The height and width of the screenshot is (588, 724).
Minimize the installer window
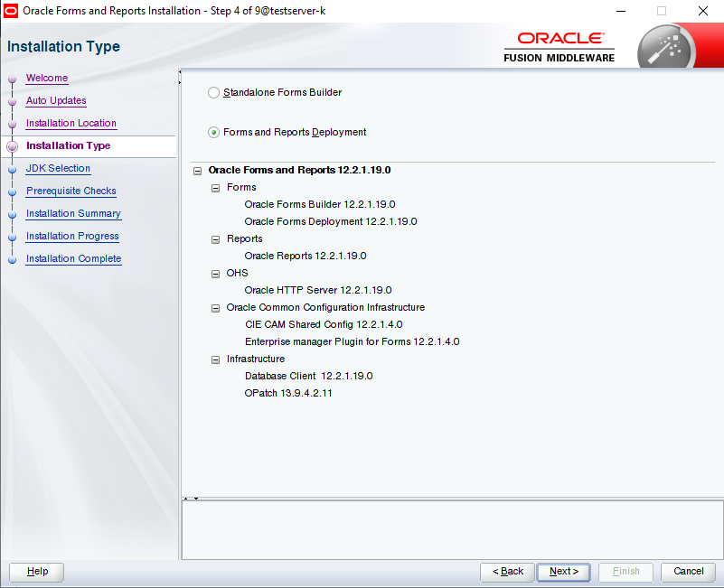[621, 11]
